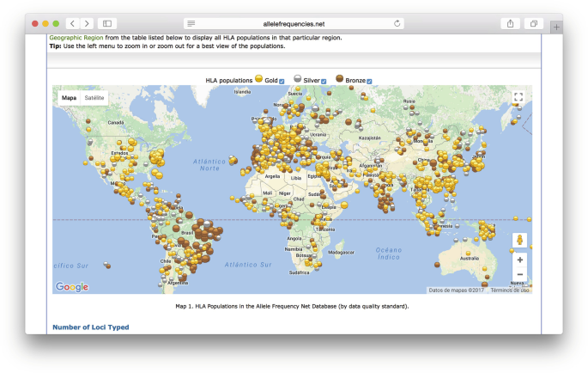Switch to Satélite map view

click(x=94, y=98)
